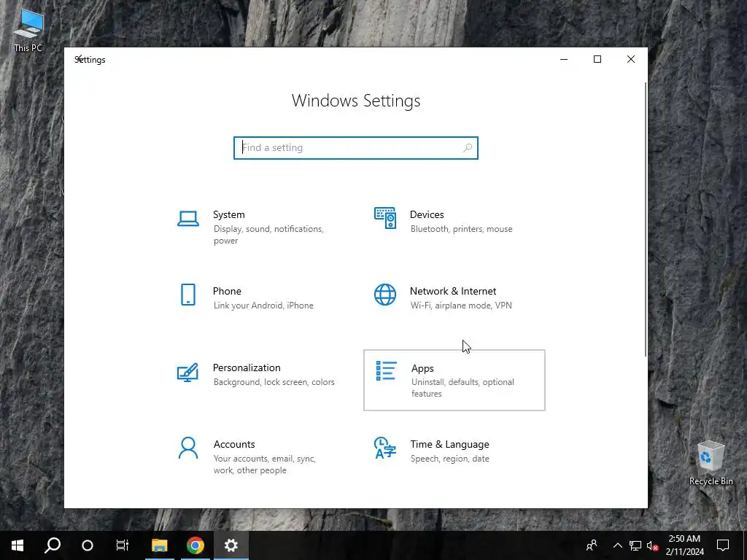Open Cortana circle on taskbar
This screenshot has width=747, height=560.
pyautogui.click(x=88, y=545)
